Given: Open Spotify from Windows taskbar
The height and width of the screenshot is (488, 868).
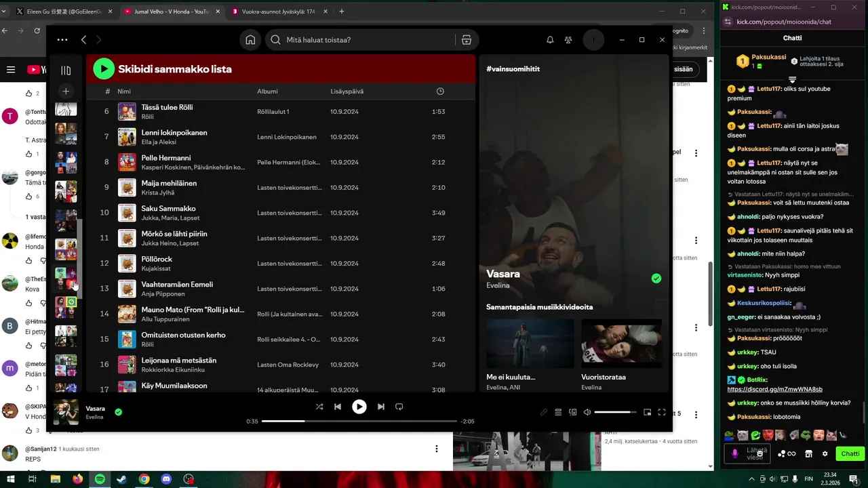Looking at the screenshot, I should [x=100, y=479].
